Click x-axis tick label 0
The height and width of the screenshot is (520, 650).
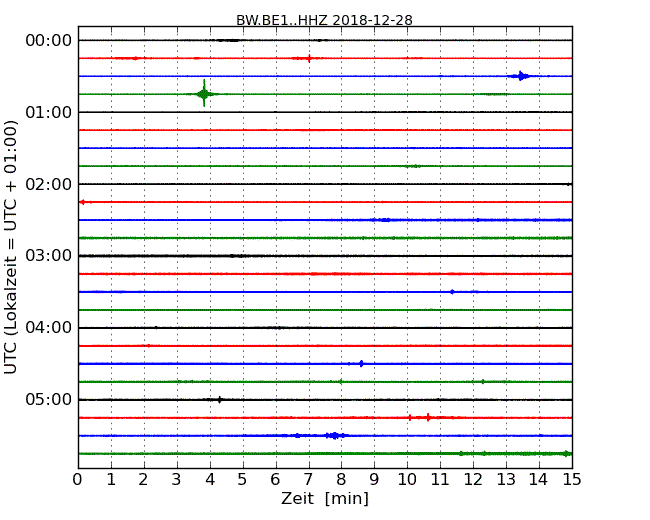pos(78,480)
